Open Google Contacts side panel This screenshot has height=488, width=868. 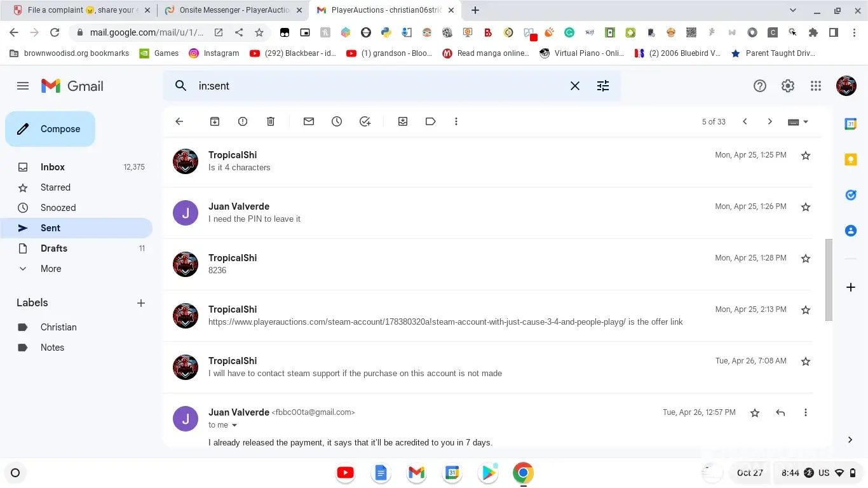[851, 231]
